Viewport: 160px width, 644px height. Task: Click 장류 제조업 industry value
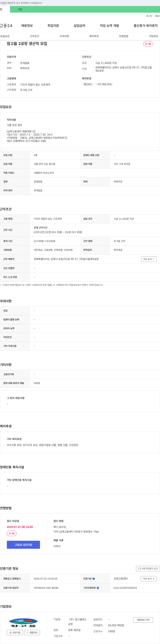coord(74,630)
